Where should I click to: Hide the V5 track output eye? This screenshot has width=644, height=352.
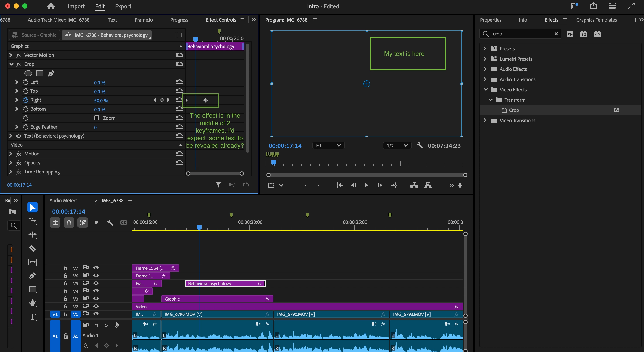(x=96, y=283)
